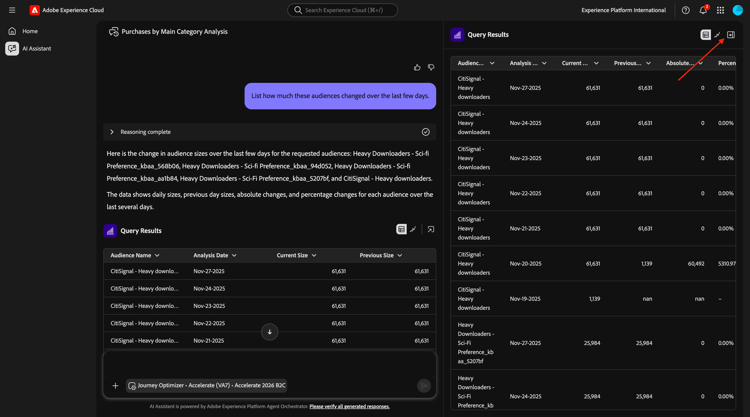Screen dimensions: 750x417
Task: Collapse the right Query Results panel
Action: point(731,34)
